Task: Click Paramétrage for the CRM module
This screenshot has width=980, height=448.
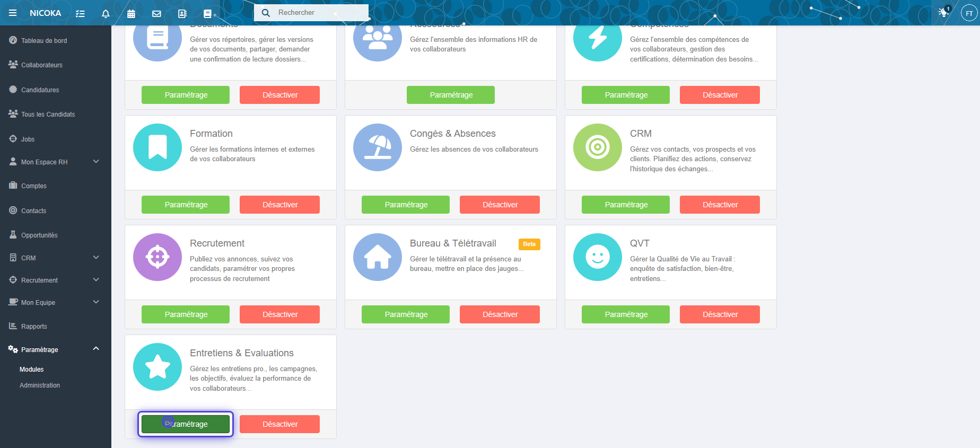Action: coord(626,205)
